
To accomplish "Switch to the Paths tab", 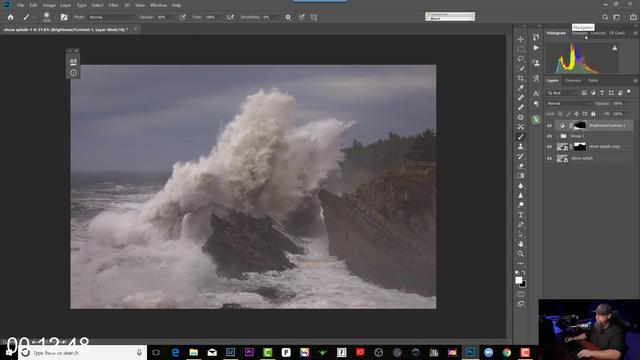I will [x=593, y=80].
